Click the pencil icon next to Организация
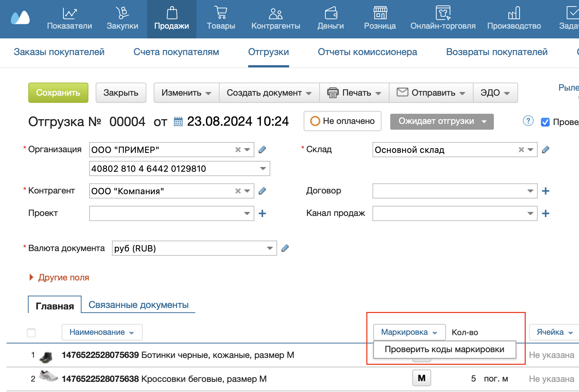Screen dimensions: 579x392 coord(262,150)
